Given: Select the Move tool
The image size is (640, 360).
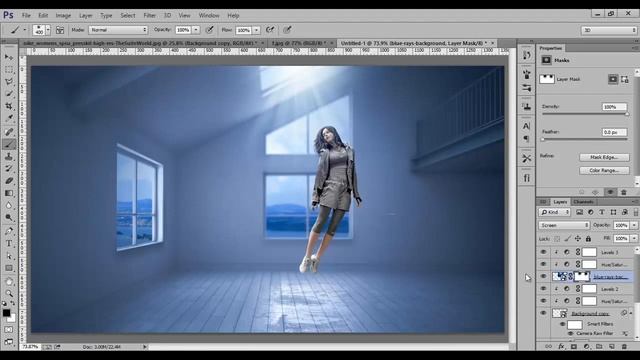Looking at the screenshot, I should (9, 57).
